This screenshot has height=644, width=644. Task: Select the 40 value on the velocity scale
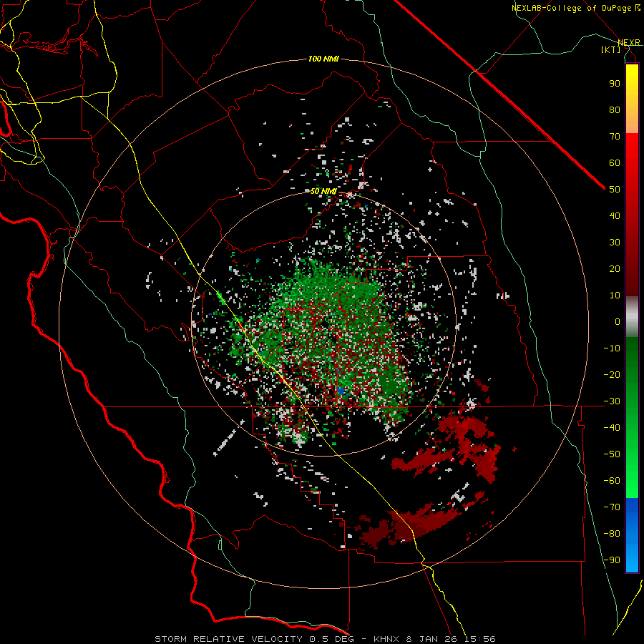[x=615, y=215]
